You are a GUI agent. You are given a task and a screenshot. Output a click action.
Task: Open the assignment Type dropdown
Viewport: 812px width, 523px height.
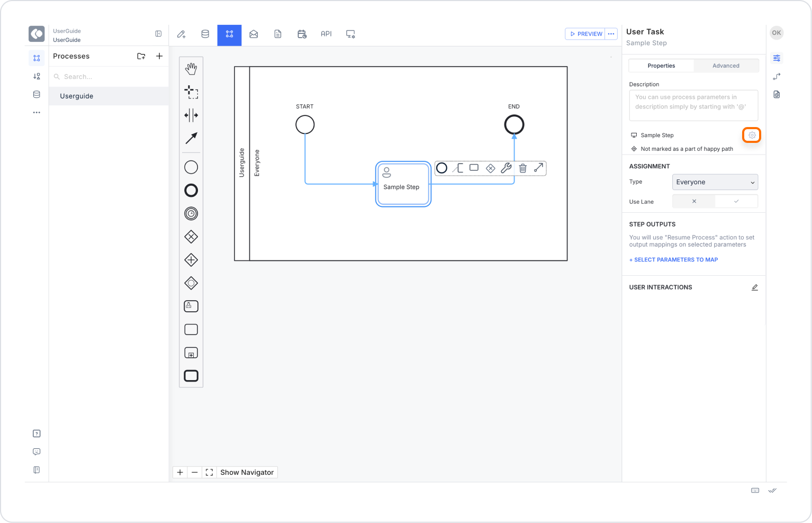[x=715, y=182]
